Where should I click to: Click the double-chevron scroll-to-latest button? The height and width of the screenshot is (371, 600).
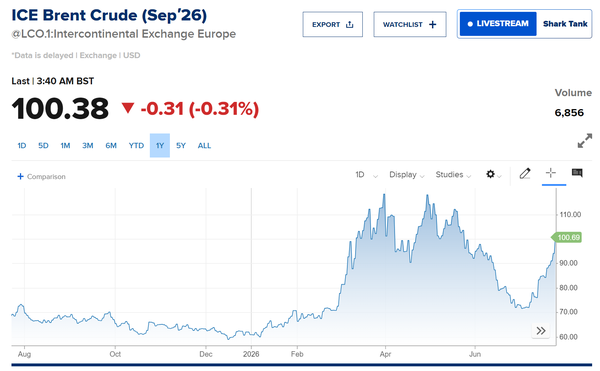541,330
